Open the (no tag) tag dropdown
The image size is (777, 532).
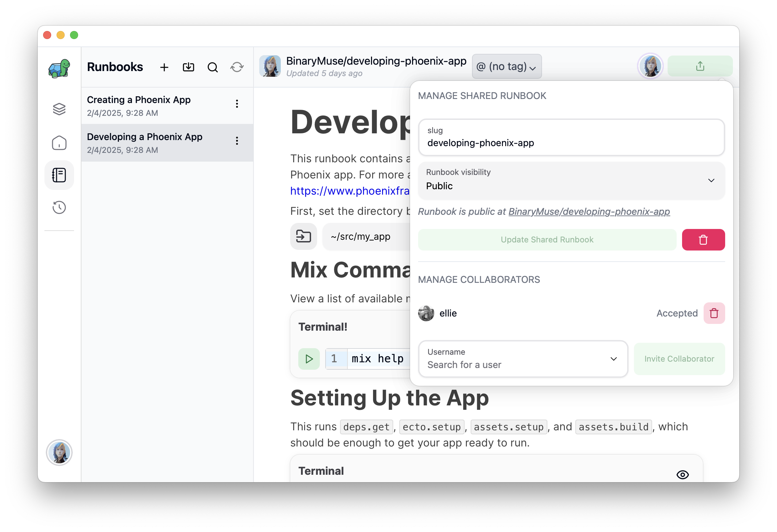coord(507,66)
